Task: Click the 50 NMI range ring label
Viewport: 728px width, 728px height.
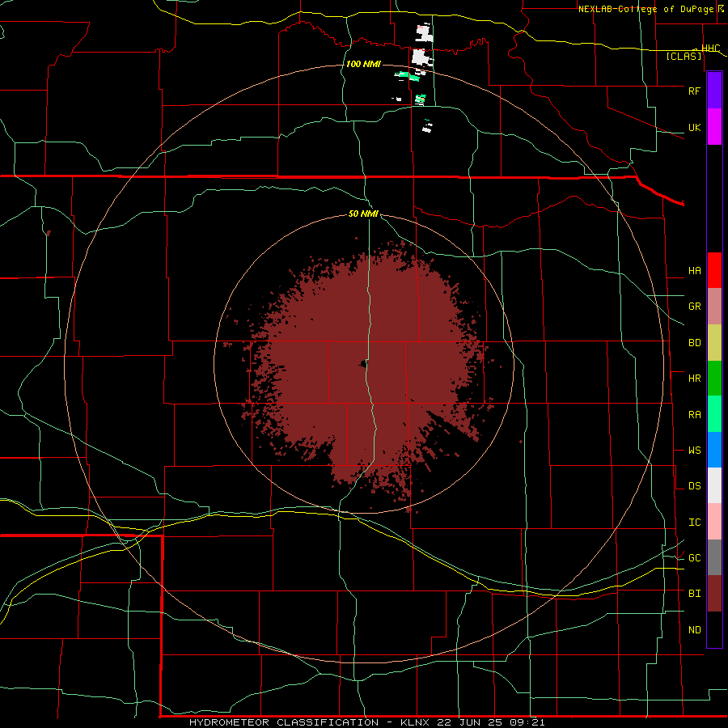Action: 363,214
